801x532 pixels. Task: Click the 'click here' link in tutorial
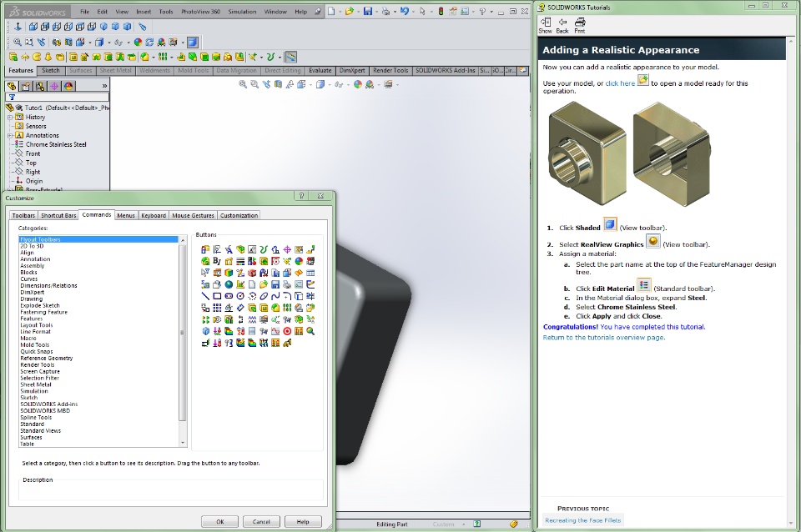tap(620, 83)
